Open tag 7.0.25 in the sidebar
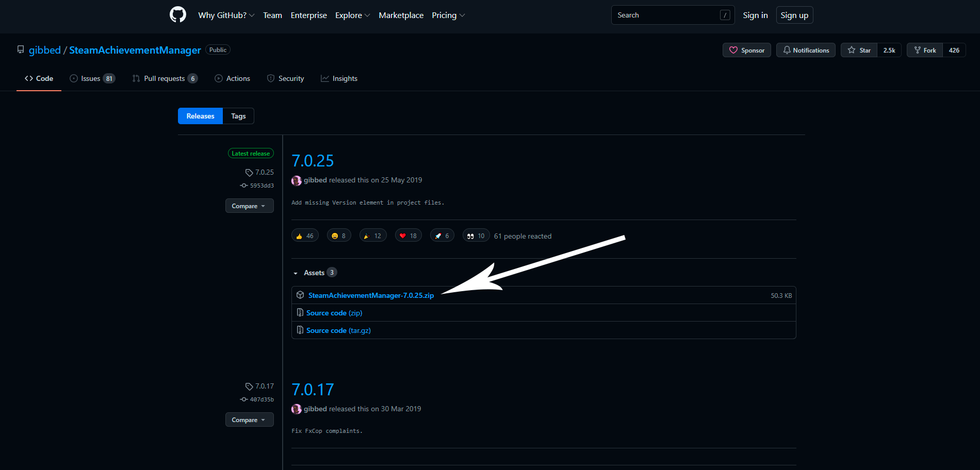Screen dimensions: 980x470 tap(265, 172)
